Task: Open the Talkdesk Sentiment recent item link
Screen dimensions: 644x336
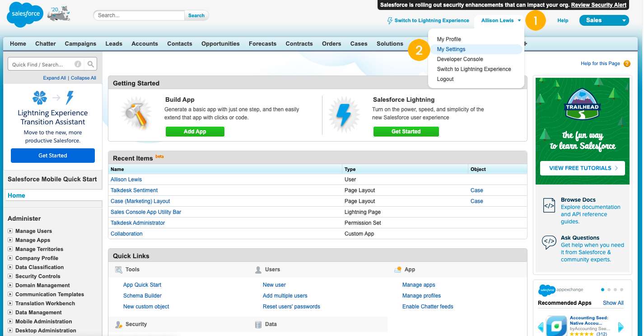Action: [x=134, y=190]
